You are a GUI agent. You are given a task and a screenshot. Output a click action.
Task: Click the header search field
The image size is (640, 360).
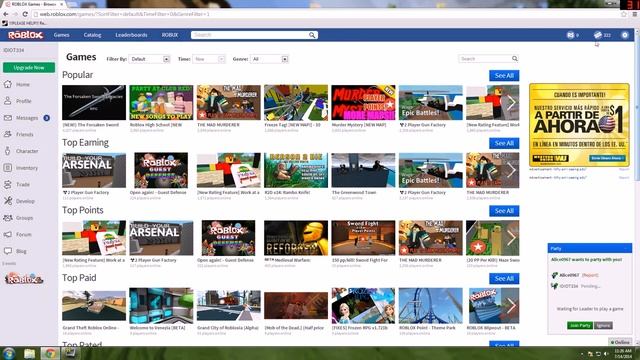pos(249,35)
